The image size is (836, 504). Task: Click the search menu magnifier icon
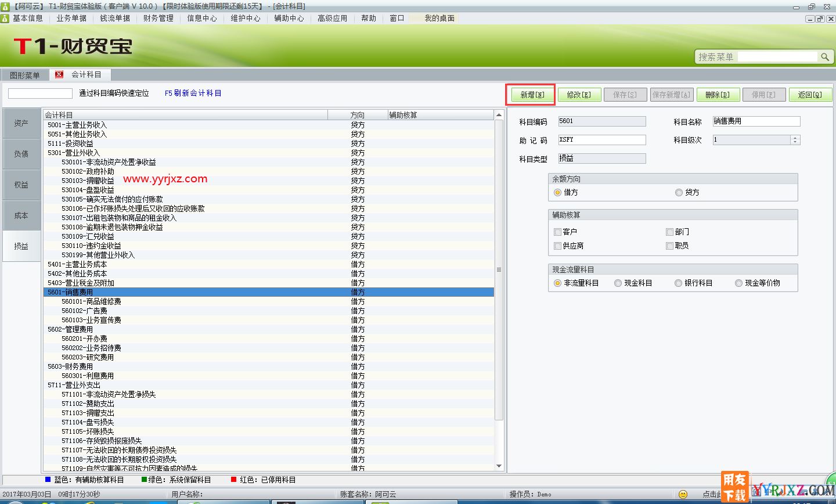[824, 56]
